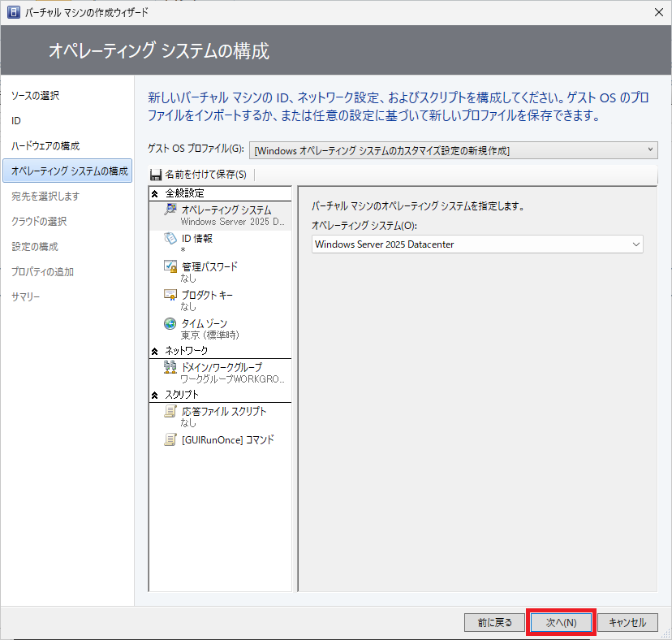Viewport: 672px width, 640px height.
Task: Select '[GUIRunOnce] コマンド' row text
Action: pos(227,439)
